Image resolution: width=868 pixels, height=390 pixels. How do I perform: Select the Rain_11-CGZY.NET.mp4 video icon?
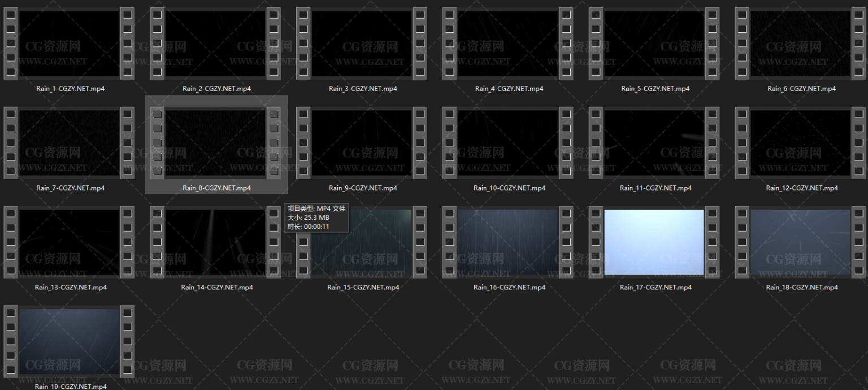[x=654, y=143]
